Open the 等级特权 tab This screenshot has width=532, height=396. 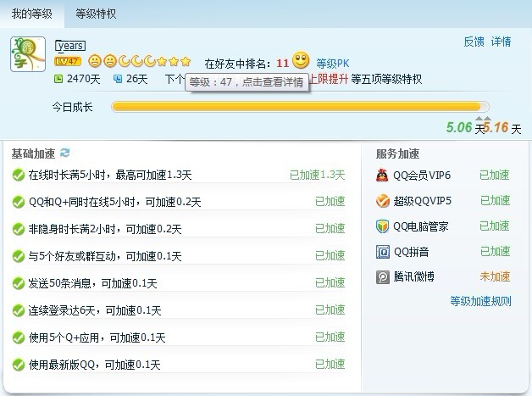click(x=96, y=14)
